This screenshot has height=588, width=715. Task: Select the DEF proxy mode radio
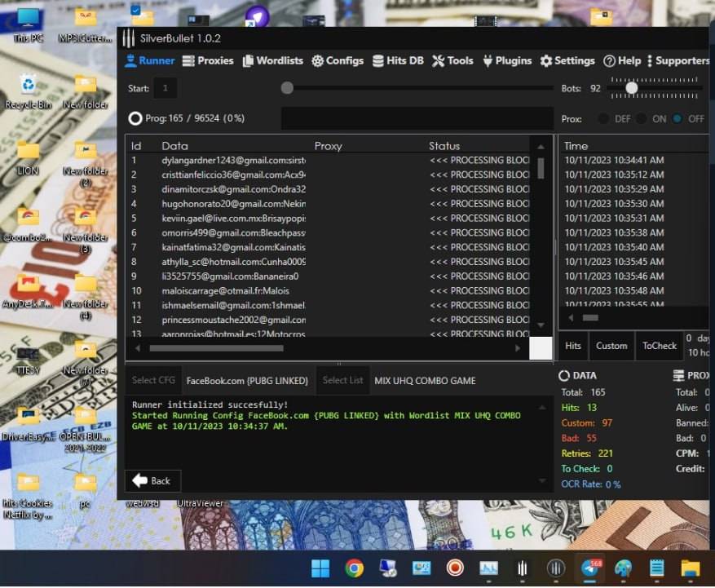point(602,119)
